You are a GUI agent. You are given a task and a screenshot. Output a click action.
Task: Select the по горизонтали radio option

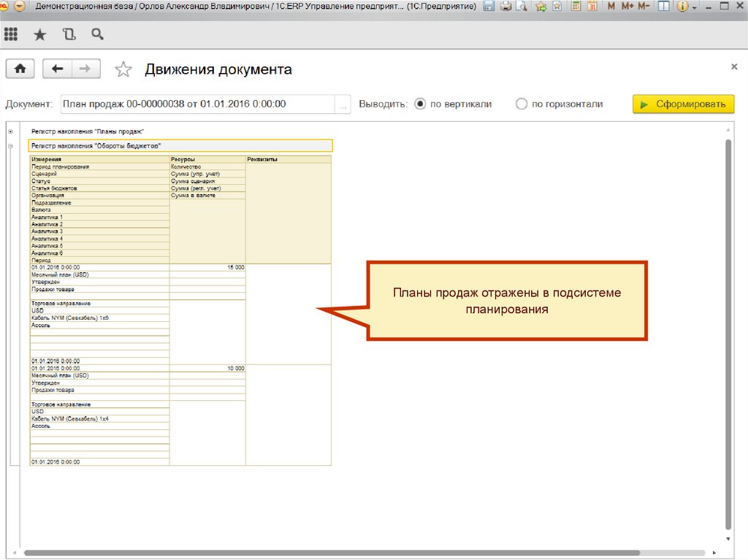pyautogui.click(x=522, y=104)
